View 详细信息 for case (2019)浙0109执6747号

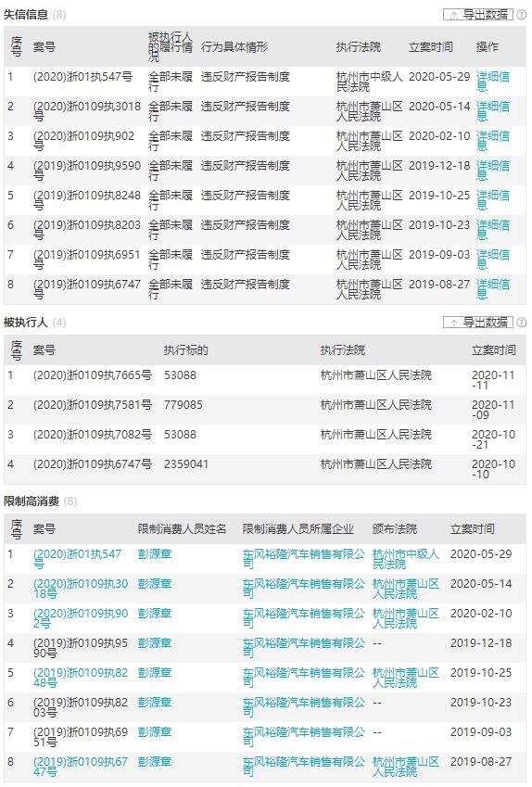(x=492, y=289)
